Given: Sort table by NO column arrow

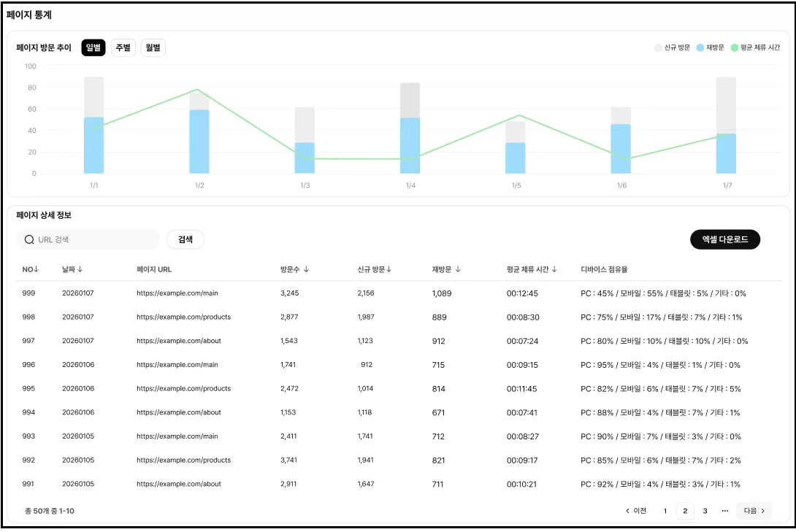Looking at the screenshot, I should click(37, 269).
